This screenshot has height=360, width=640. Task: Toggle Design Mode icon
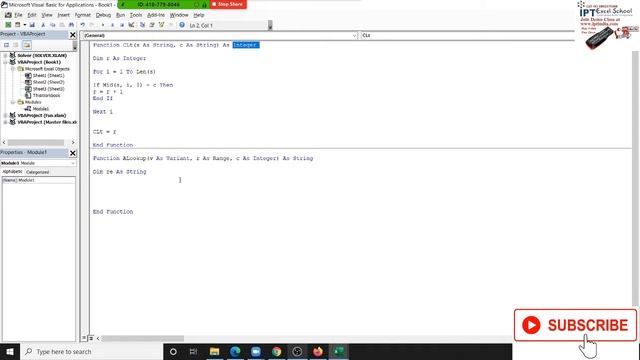(x=131, y=25)
